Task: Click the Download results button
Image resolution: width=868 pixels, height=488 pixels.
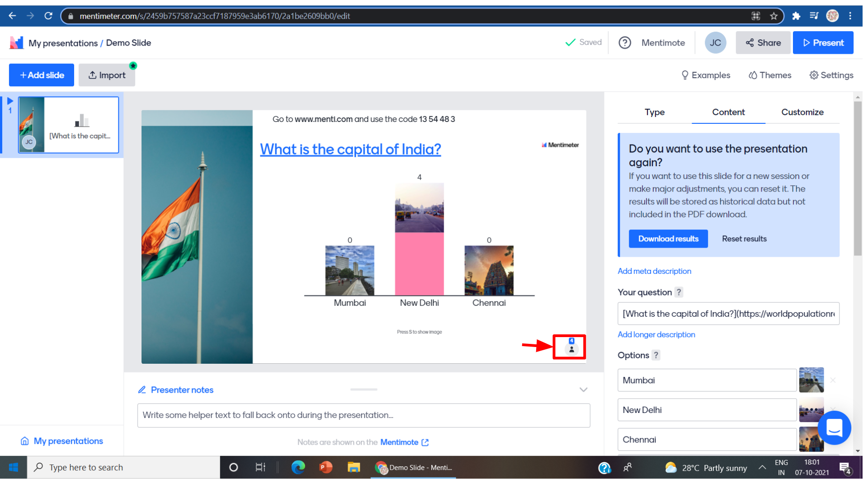Action: click(668, 239)
